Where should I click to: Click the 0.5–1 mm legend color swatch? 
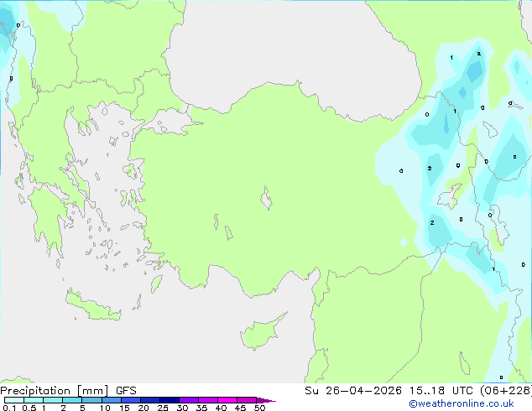click(34, 400)
